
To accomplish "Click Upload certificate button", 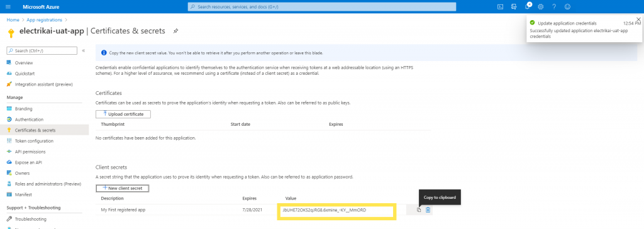I will tap(123, 114).
